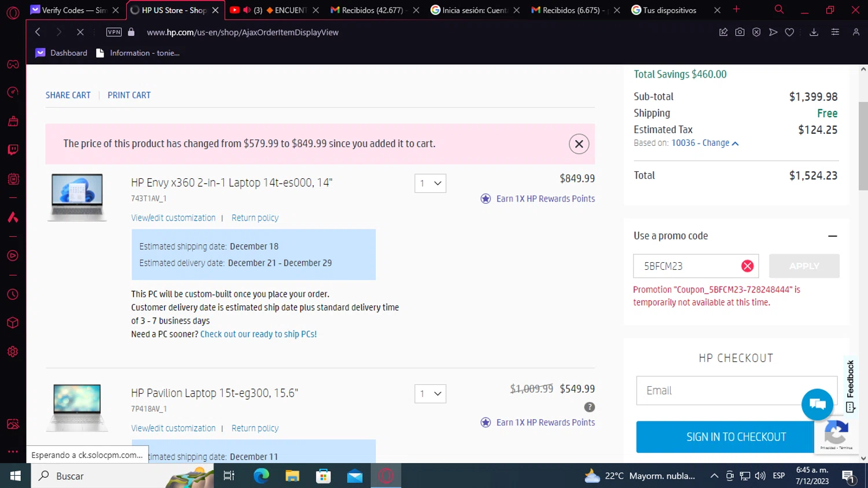Screen dimensions: 868x488
Task: Take a snapshot with the camera icon
Action: pos(740,32)
